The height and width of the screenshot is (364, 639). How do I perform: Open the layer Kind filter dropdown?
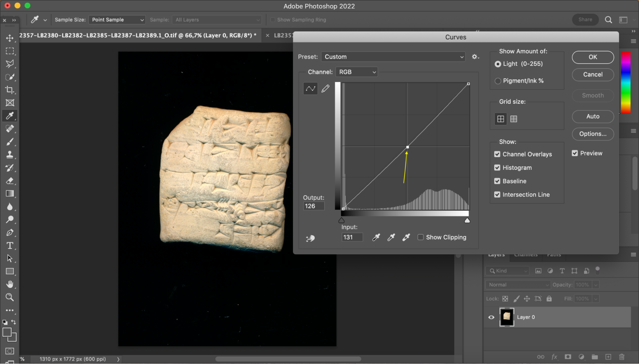tap(507, 271)
